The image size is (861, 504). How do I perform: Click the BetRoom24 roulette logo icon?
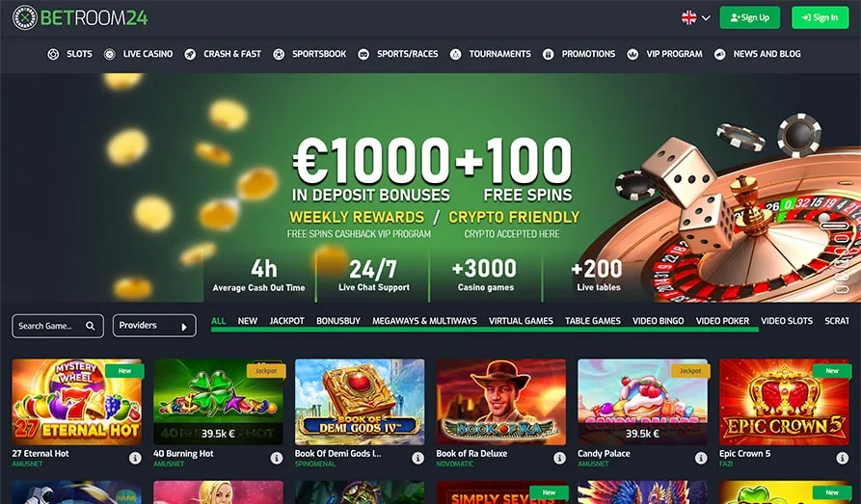pos(25,18)
